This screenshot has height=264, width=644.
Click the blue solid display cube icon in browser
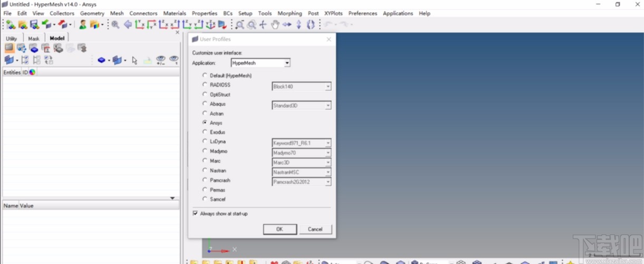click(x=101, y=61)
